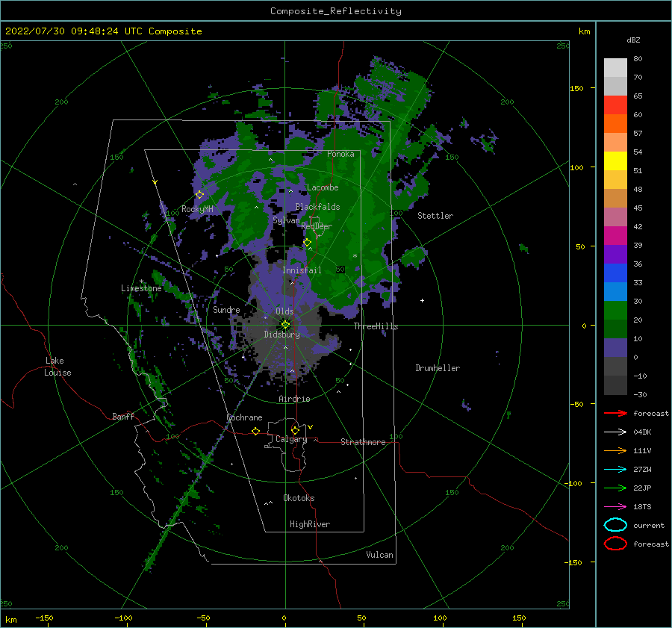Click the red forecast arrow legend icon
The width and height of the screenshot is (672, 628).
tap(615, 413)
